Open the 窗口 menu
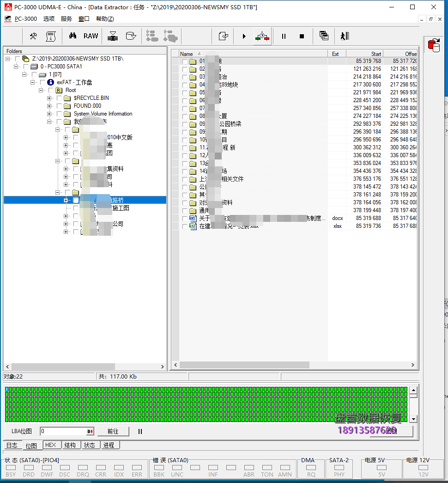This screenshot has height=483, width=448. point(84,19)
